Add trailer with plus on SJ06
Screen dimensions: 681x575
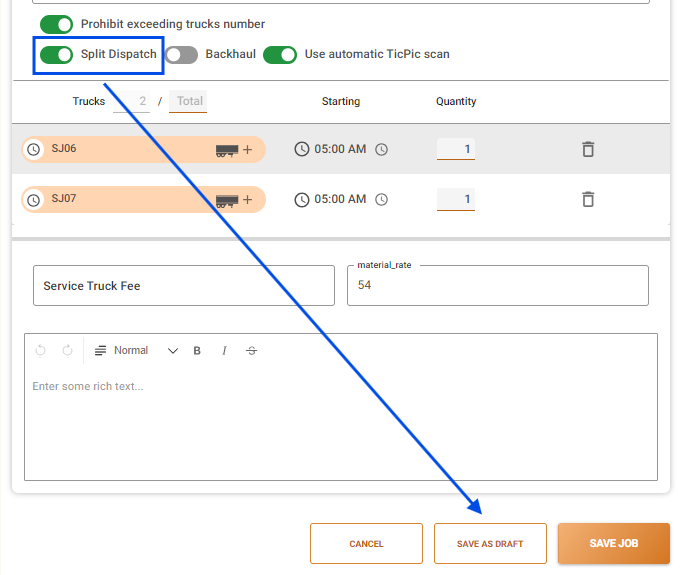coord(248,150)
